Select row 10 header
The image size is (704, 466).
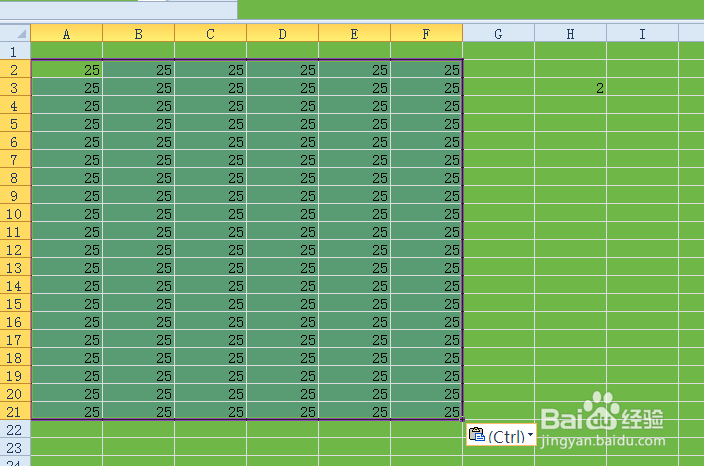15,213
